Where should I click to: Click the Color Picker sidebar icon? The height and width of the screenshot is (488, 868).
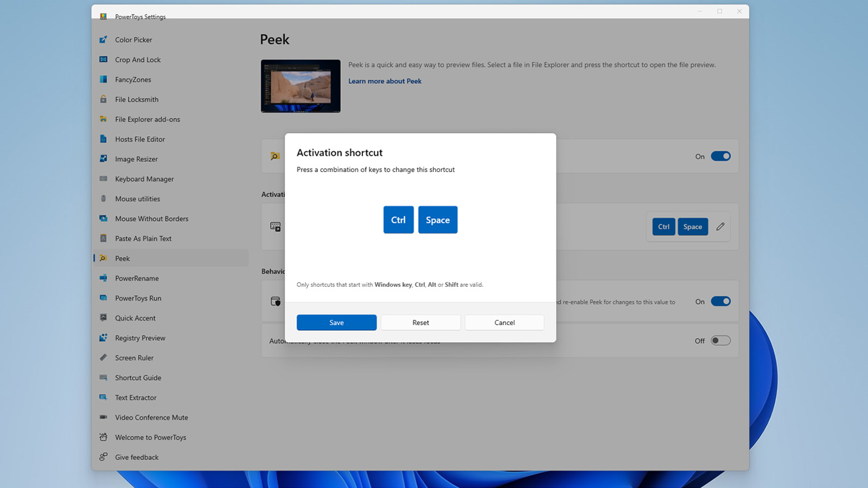tap(103, 40)
